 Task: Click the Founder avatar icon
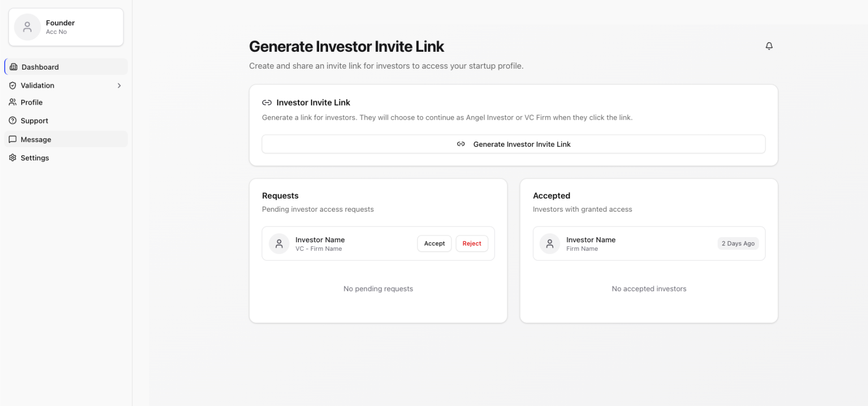coord(27,27)
